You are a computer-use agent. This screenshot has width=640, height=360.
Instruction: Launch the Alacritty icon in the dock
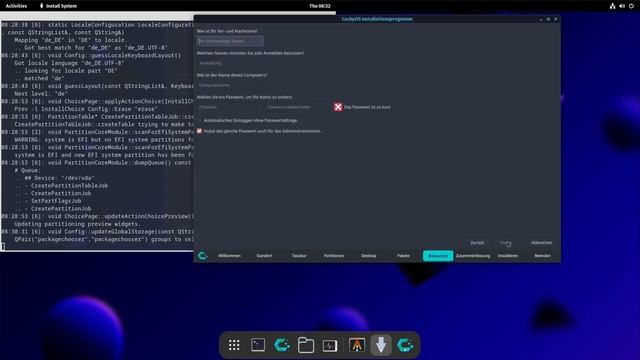357,345
